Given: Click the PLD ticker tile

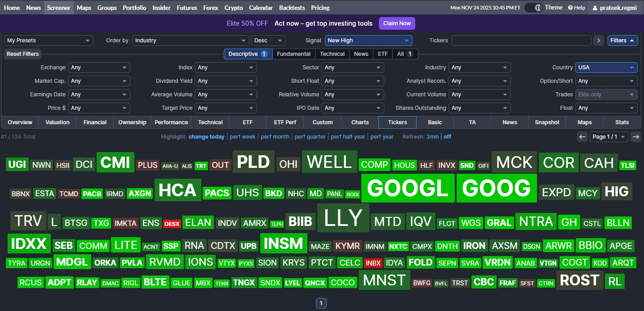Looking at the screenshot, I should [253, 162].
